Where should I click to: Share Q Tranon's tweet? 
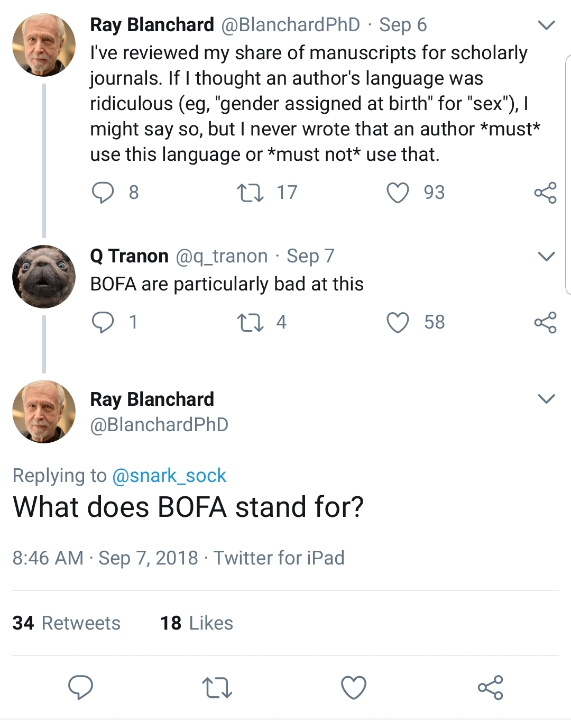click(545, 322)
